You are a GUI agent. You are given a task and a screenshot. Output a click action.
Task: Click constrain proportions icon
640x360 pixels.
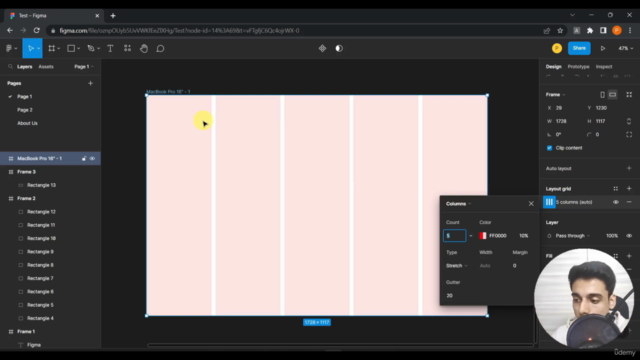629,121
